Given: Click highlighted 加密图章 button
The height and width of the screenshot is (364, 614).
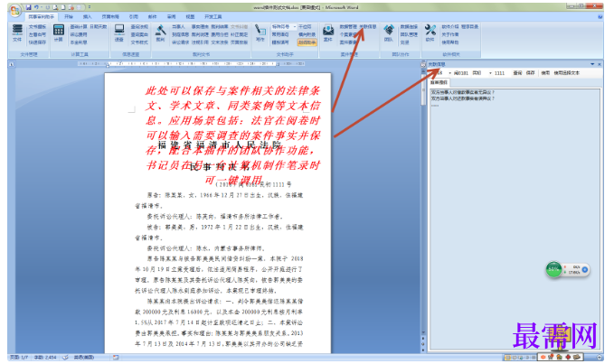Looking at the screenshot, I should [x=307, y=42].
